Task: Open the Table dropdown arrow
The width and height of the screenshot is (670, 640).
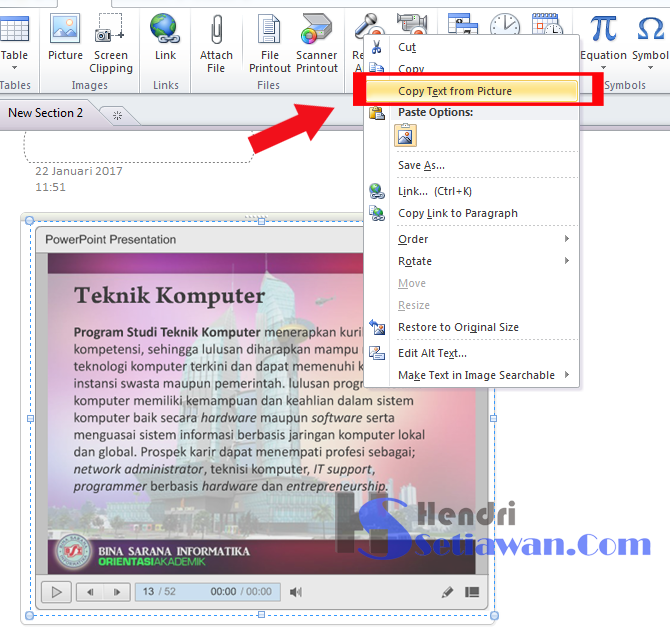Action: 15,68
